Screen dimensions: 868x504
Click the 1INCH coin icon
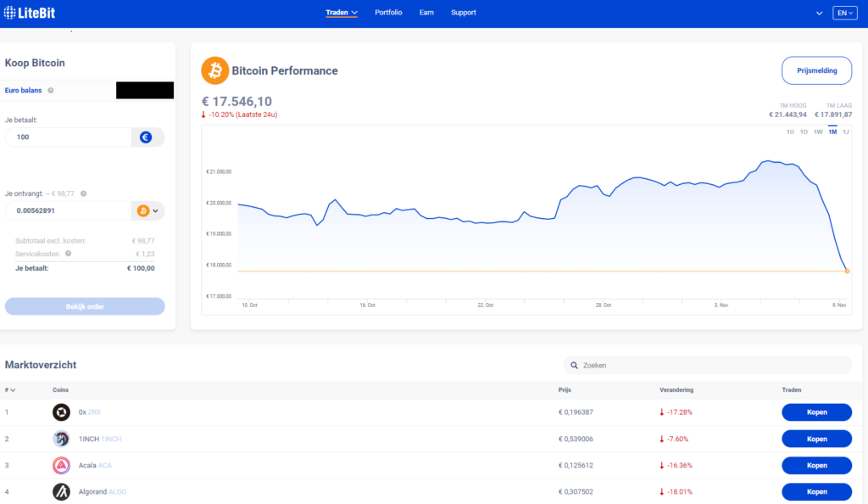(x=61, y=439)
